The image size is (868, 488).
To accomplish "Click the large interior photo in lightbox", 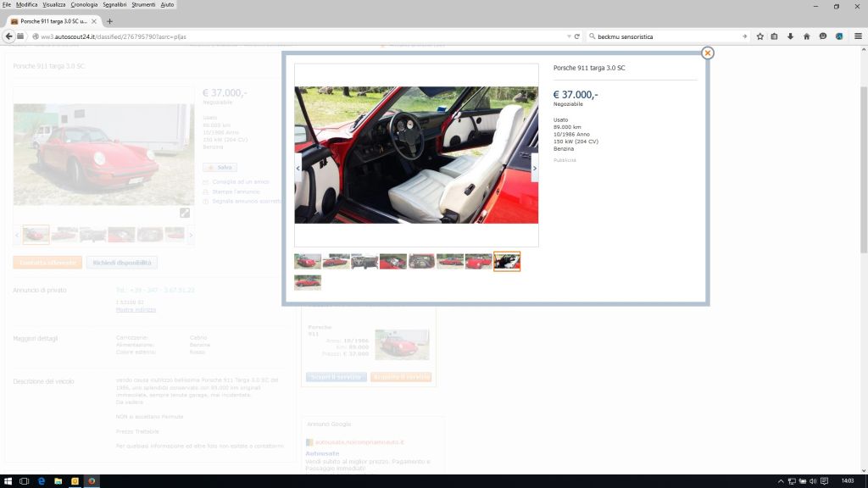I will point(416,155).
